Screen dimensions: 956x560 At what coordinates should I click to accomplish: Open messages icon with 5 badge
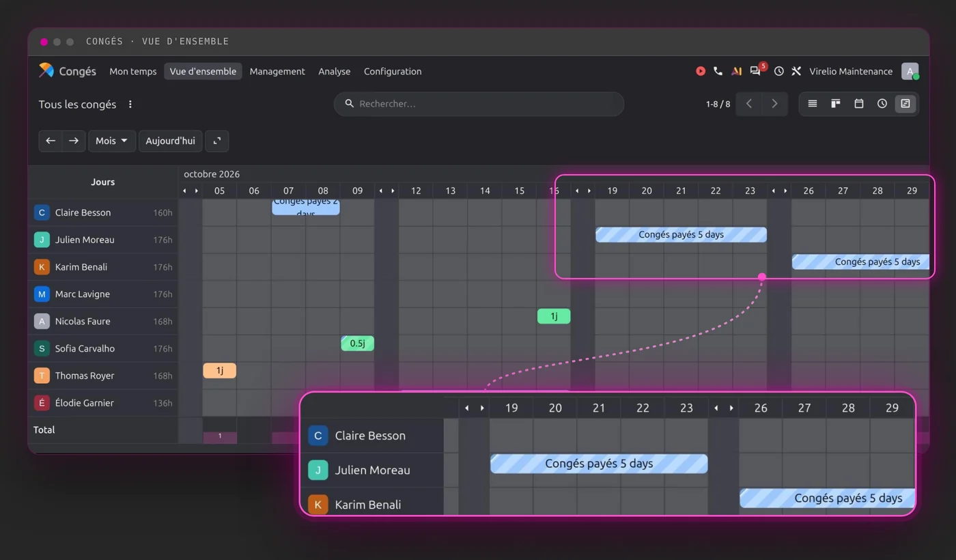(755, 71)
